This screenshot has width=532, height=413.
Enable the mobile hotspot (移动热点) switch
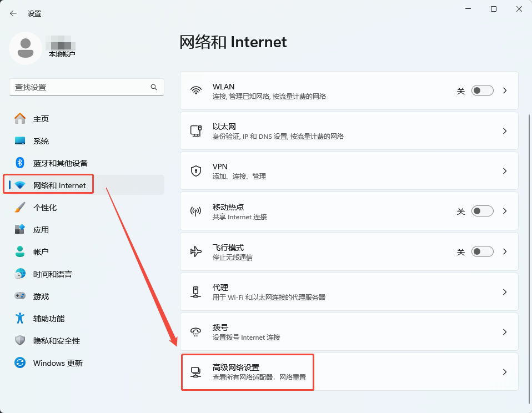[482, 211]
